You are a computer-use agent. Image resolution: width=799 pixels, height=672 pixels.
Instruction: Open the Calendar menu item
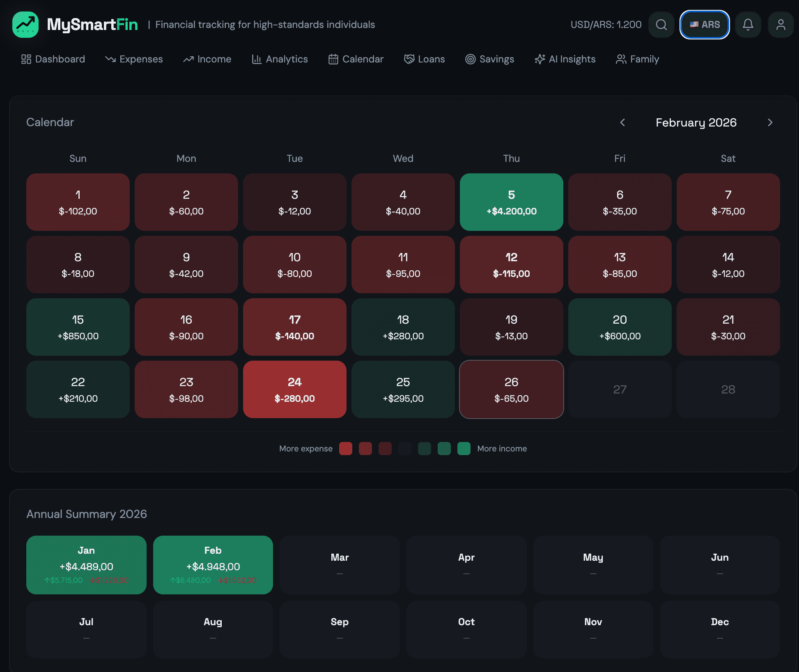[356, 59]
